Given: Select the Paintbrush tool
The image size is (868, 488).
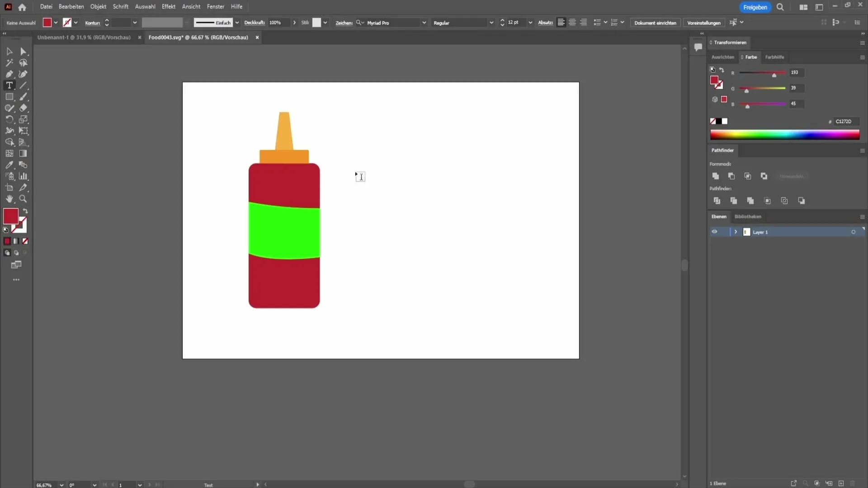Looking at the screenshot, I should 24,97.
